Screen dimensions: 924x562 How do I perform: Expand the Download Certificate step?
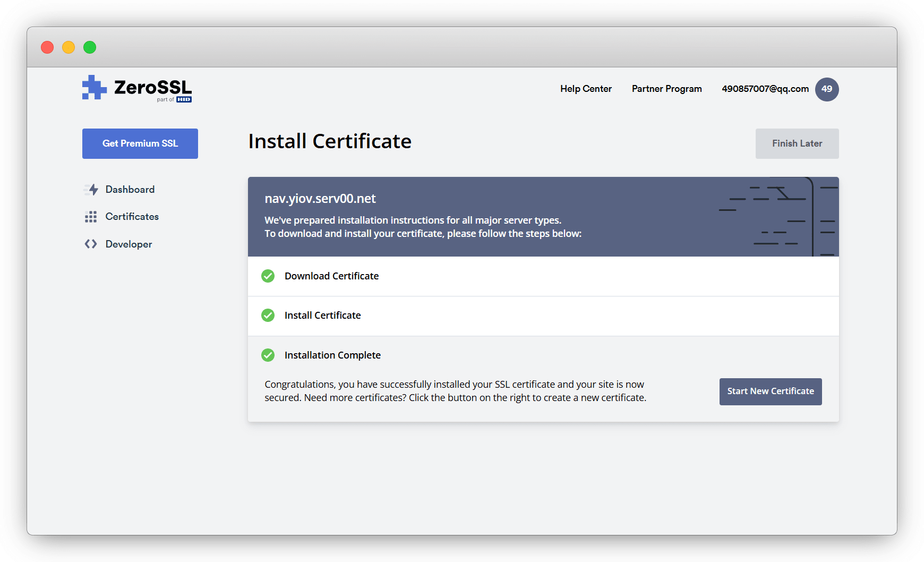click(x=332, y=276)
